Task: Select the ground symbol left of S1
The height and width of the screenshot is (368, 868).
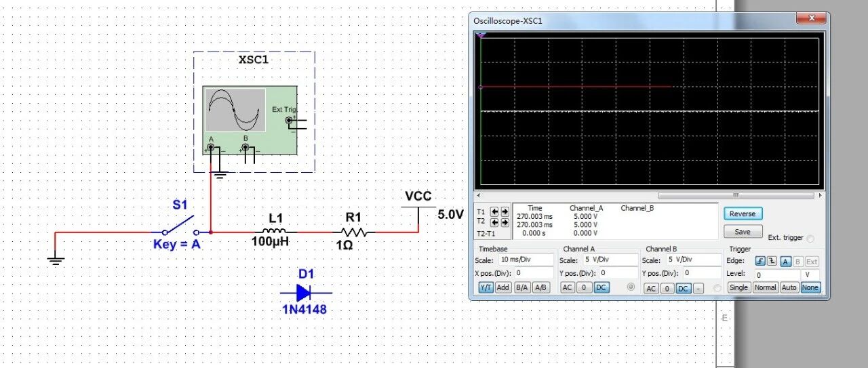Action: (x=56, y=260)
